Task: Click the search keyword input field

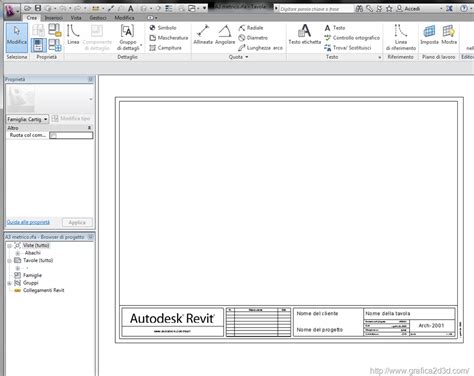Action: click(x=315, y=9)
